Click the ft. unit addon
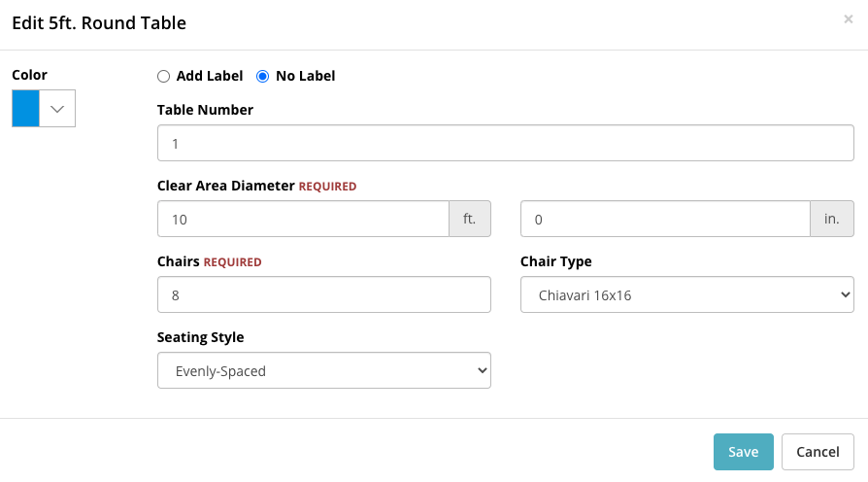The height and width of the screenshot is (482, 868). 470,219
